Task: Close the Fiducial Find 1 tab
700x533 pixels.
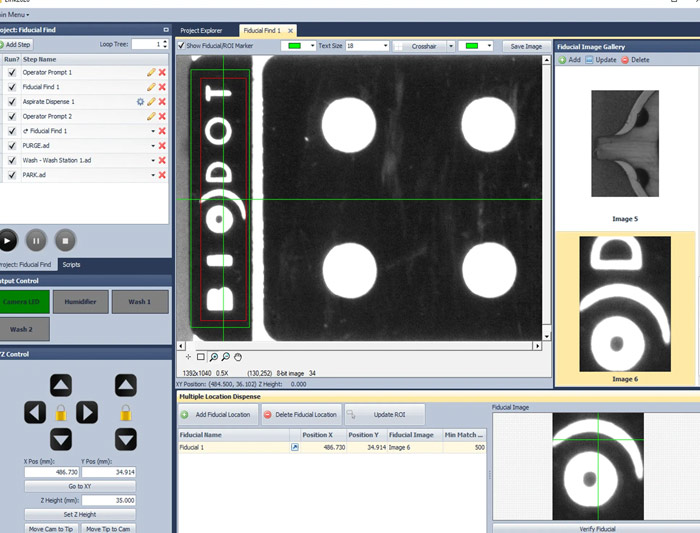Action: 290,31
